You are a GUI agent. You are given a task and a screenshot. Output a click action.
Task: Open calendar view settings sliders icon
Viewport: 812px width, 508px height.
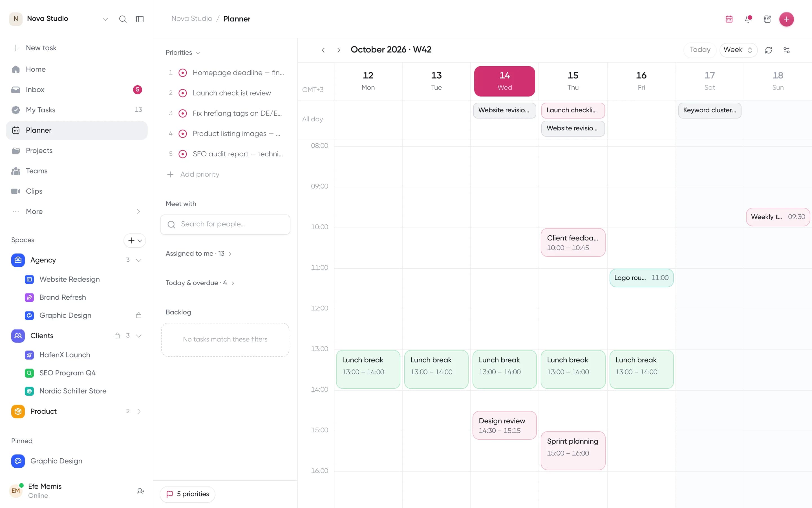[787, 50]
